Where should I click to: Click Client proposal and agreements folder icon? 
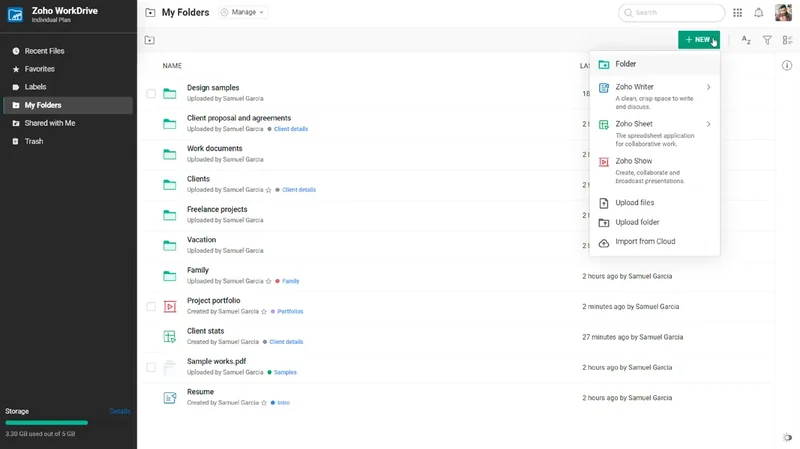(169, 124)
